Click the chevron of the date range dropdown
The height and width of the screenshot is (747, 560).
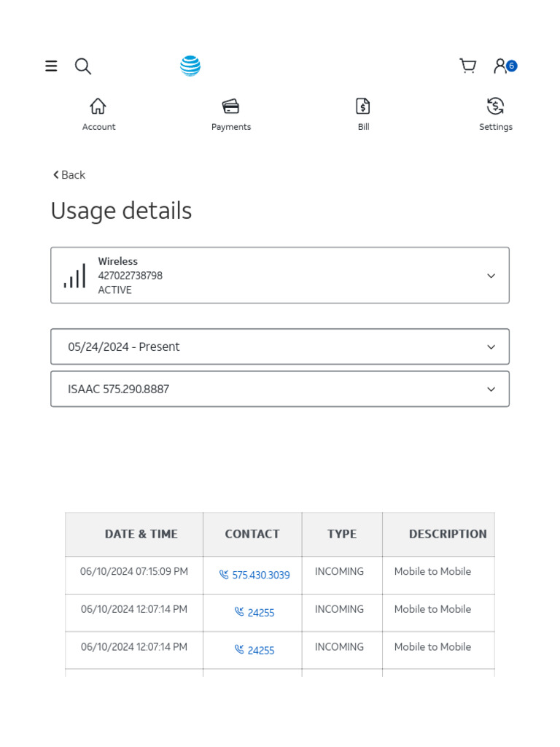tap(491, 347)
